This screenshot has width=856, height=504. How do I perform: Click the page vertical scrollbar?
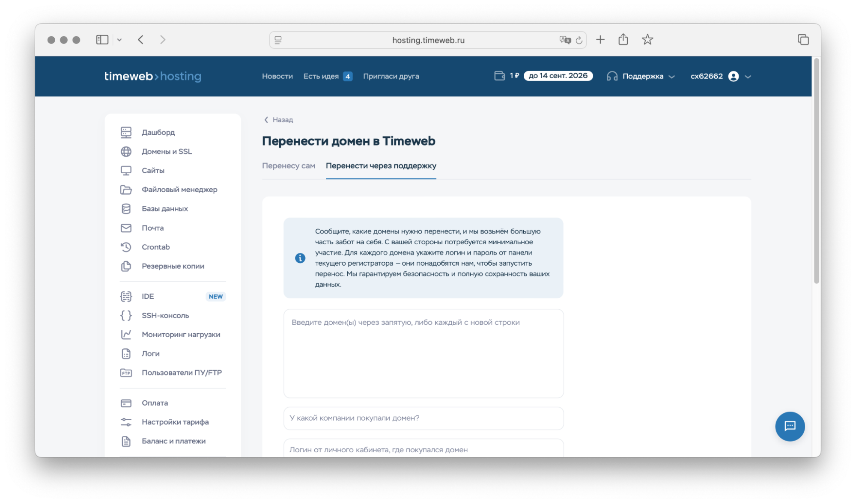coord(816,171)
